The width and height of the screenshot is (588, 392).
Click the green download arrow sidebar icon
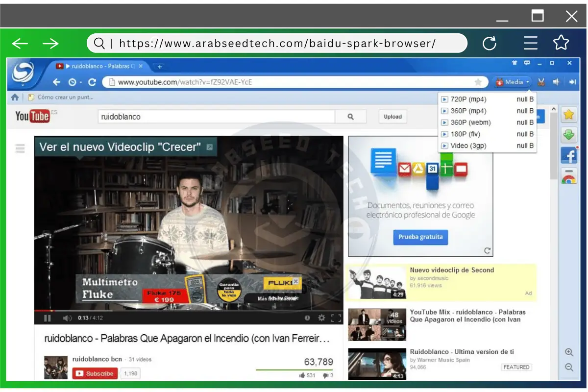tap(569, 135)
